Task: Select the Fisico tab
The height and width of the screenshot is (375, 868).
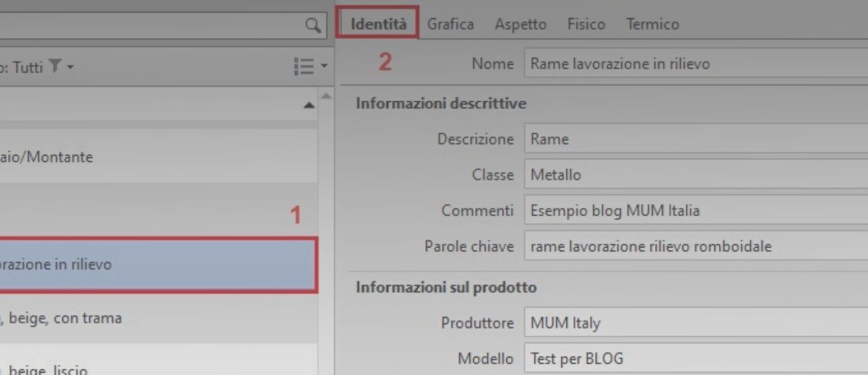Action: (x=586, y=24)
